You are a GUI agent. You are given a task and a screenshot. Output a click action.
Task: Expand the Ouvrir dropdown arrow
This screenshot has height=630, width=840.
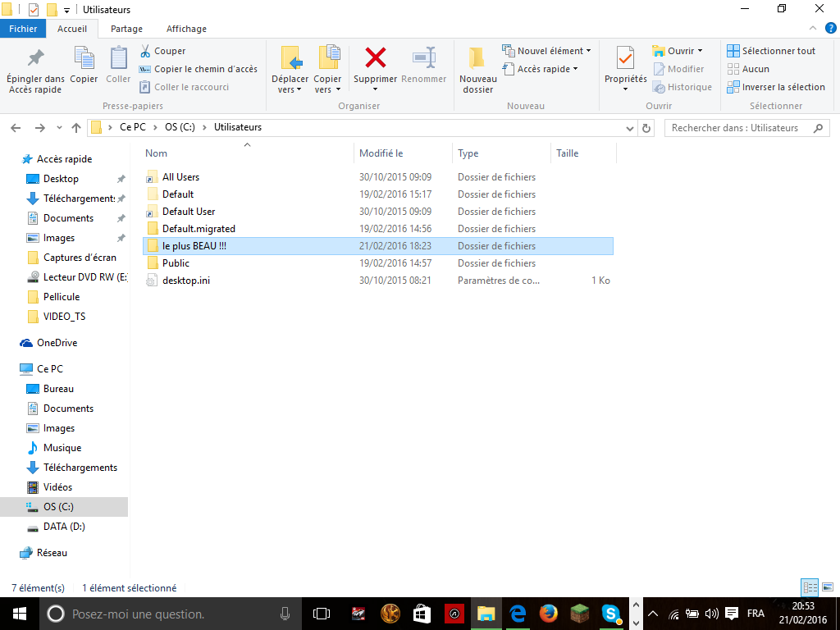pos(700,51)
